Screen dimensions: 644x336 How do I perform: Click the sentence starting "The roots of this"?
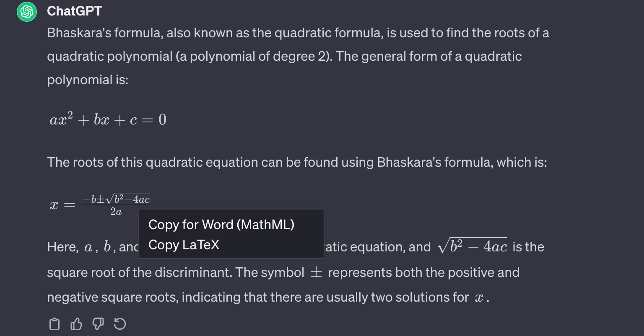[x=297, y=162]
